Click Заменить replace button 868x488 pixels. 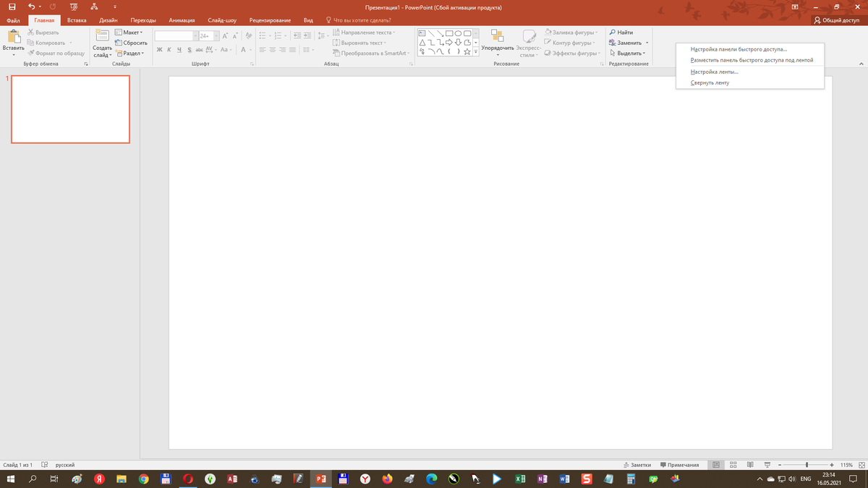(x=626, y=43)
